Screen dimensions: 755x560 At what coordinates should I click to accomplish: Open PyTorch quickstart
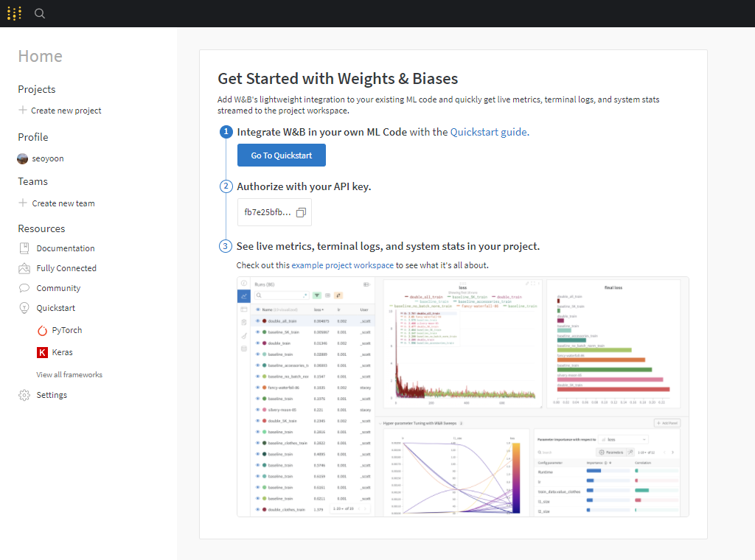67,330
